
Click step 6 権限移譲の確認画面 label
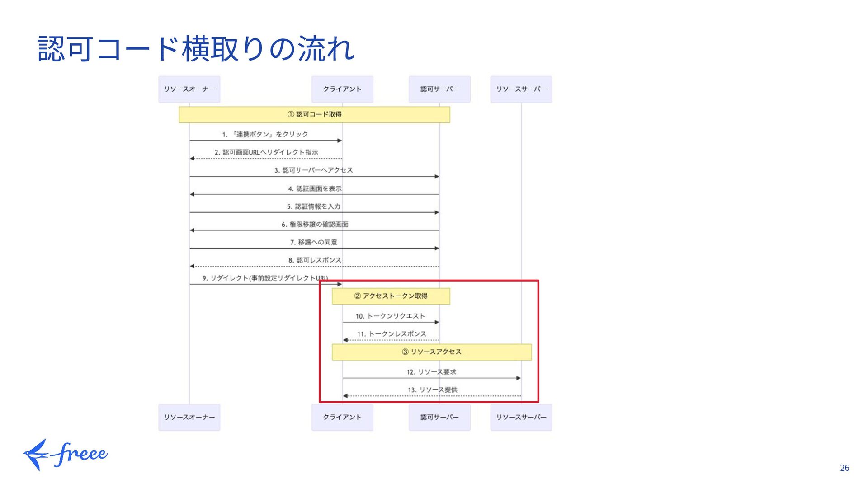pos(315,224)
